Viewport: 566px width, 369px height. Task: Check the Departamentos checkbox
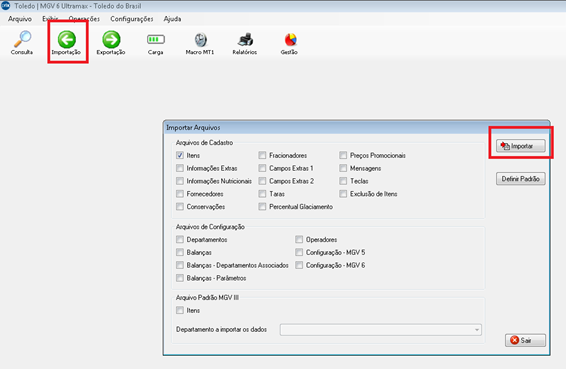coord(180,239)
